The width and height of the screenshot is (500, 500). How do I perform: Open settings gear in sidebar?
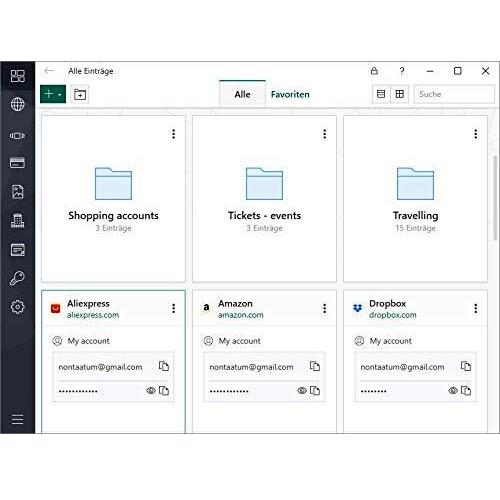17,307
